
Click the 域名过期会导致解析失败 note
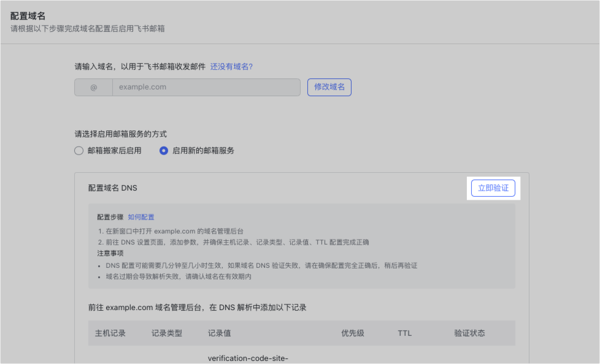click(179, 276)
